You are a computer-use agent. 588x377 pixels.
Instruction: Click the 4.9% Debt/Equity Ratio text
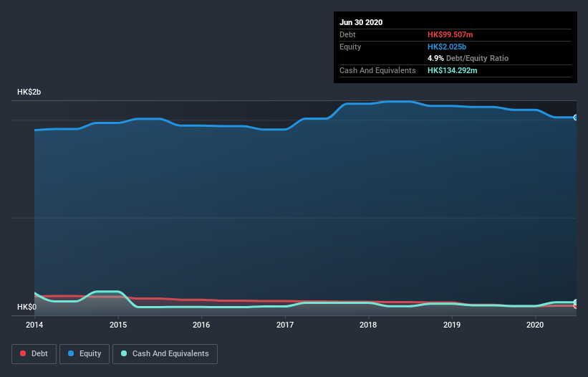pyautogui.click(x=468, y=59)
